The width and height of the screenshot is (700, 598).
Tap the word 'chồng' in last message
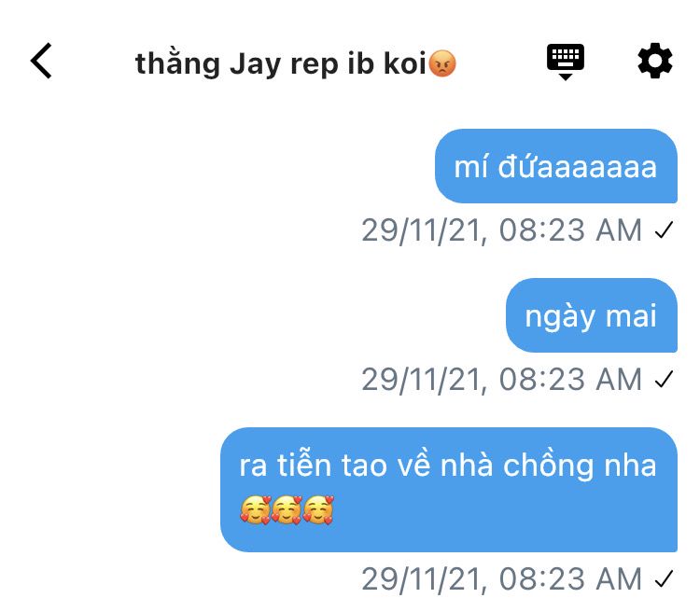pyautogui.click(x=549, y=464)
